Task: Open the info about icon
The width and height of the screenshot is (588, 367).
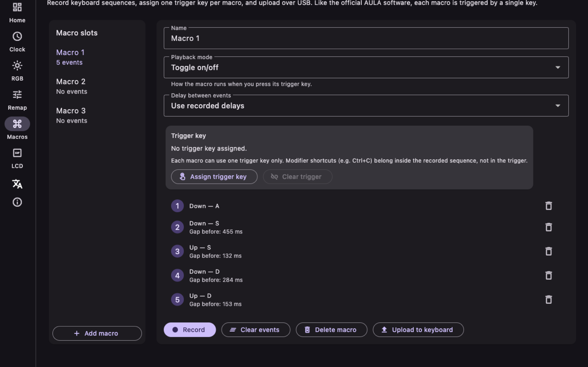Action: coord(17,202)
